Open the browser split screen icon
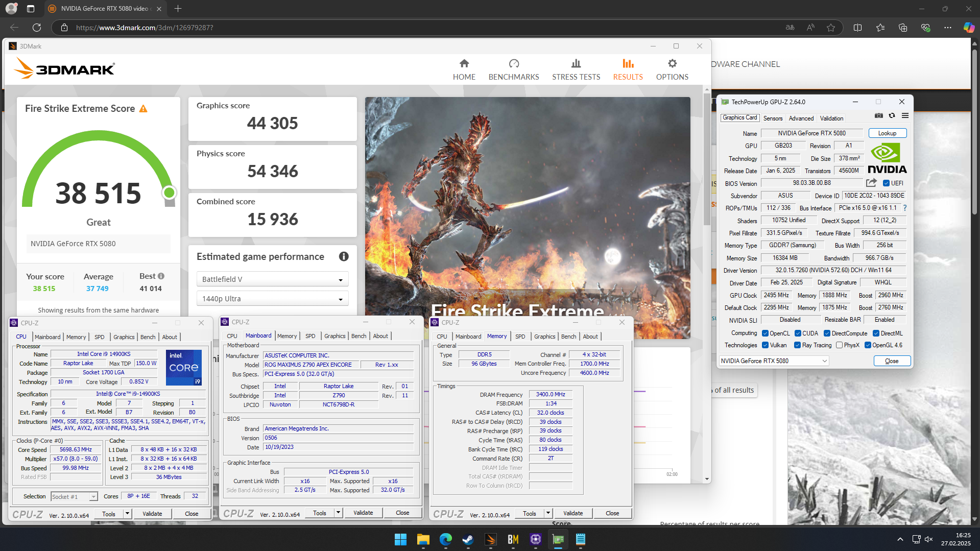This screenshot has width=980, height=551. tap(857, 28)
